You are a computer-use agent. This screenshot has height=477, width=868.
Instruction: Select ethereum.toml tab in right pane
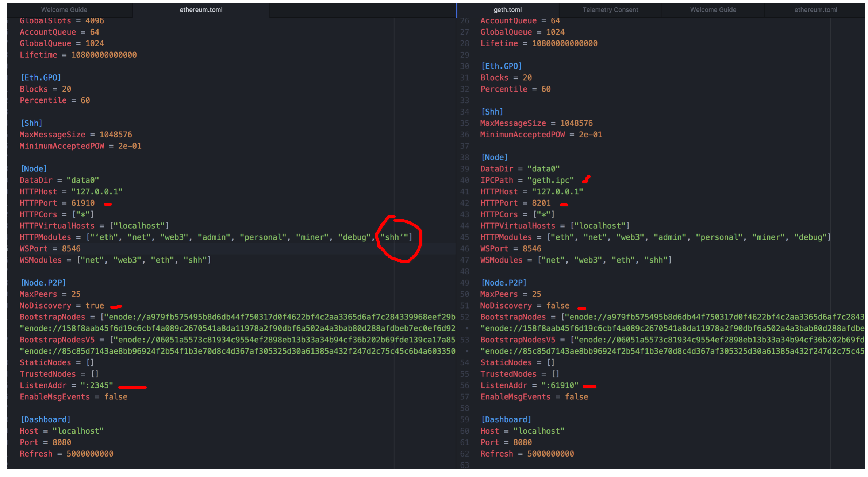[815, 10]
